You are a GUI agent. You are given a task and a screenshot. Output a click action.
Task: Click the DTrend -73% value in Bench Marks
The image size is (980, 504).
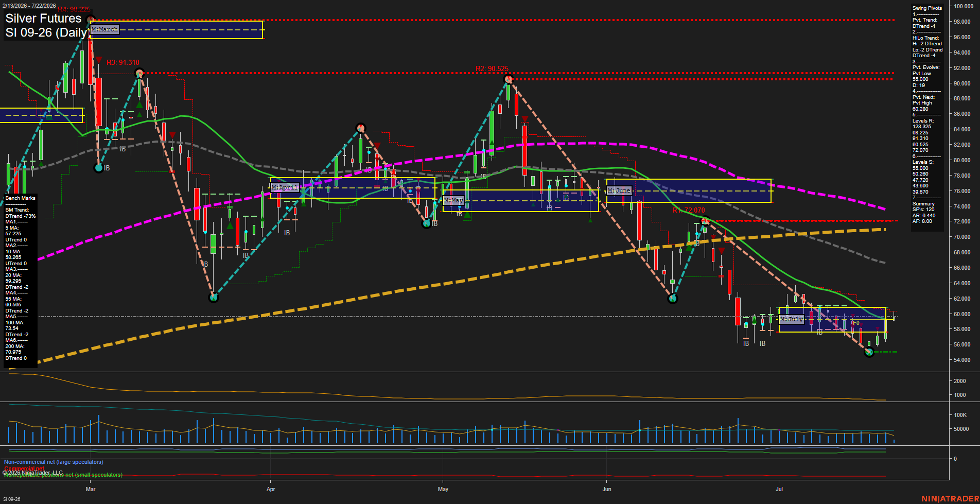click(21, 216)
